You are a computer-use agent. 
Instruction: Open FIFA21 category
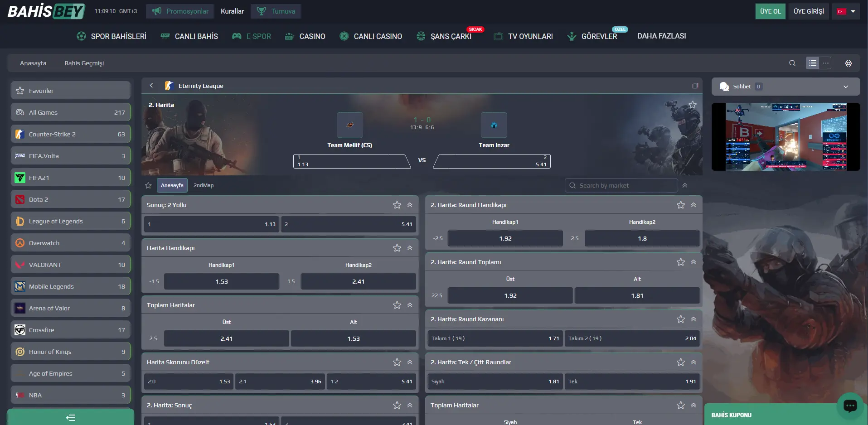point(71,178)
